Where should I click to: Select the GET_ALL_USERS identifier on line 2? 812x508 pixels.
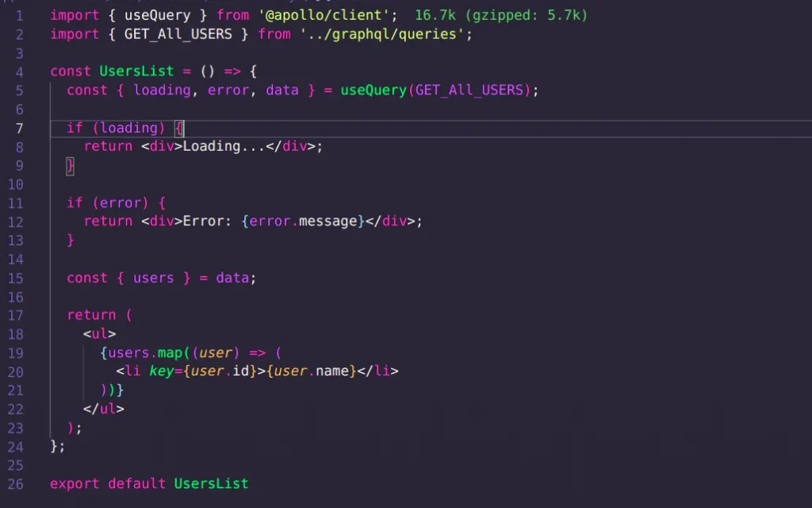[178, 33]
